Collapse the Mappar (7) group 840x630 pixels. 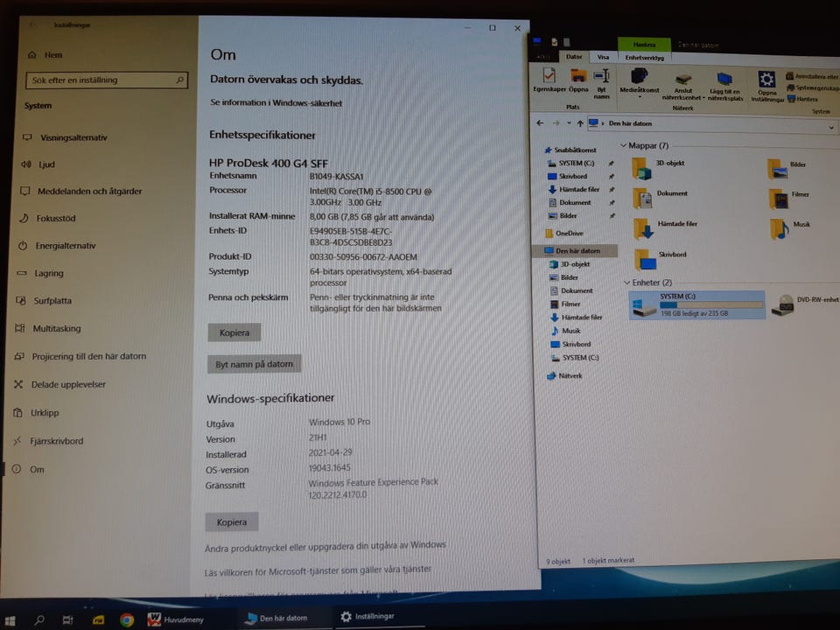pos(624,145)
